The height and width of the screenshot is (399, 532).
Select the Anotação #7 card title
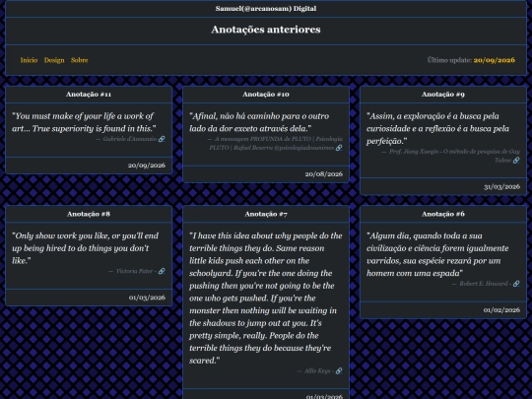click(266, 214)
